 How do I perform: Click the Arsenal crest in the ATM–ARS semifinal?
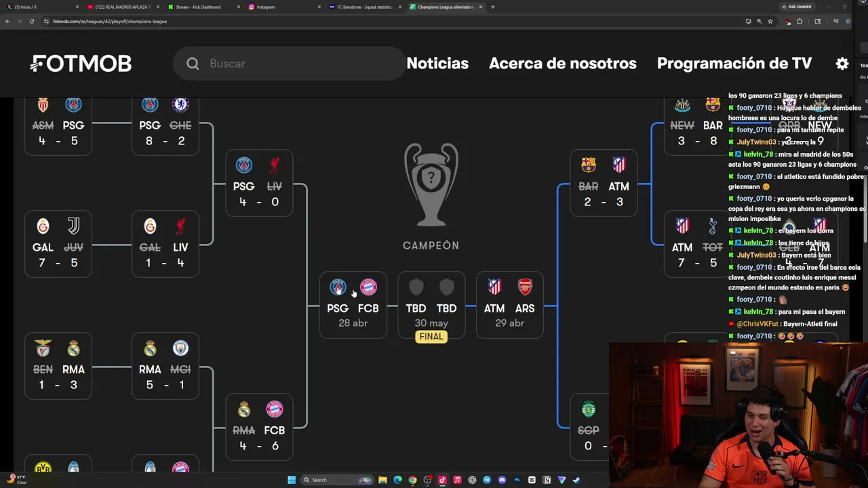click(525, 287)
